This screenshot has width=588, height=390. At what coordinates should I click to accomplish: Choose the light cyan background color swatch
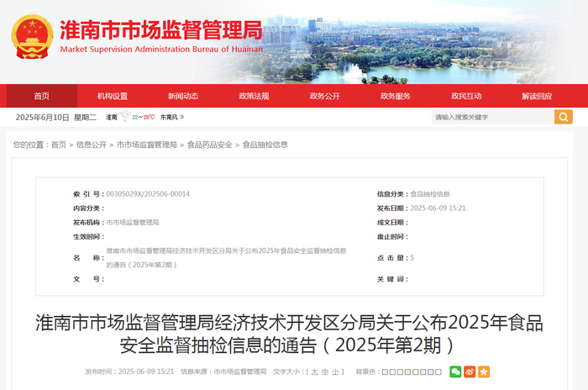pos(423,372)
